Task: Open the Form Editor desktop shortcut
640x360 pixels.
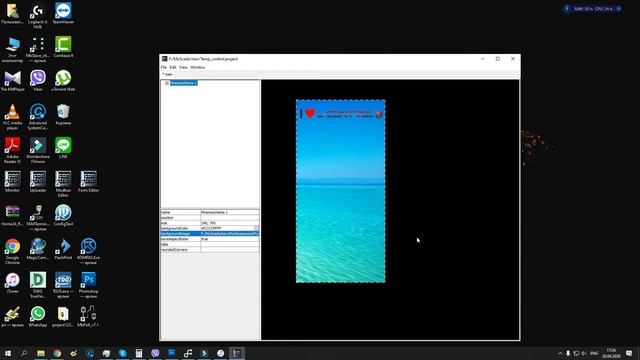Action: click(89, 182)
